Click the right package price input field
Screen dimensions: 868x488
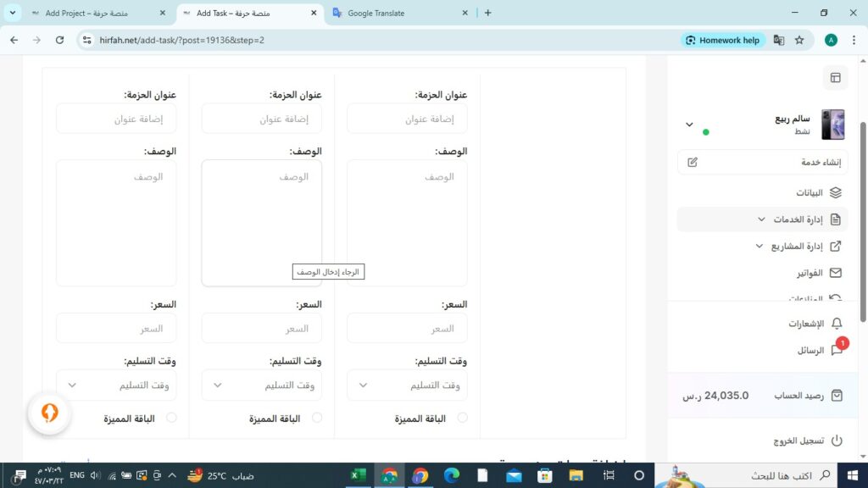coord(407,329)
